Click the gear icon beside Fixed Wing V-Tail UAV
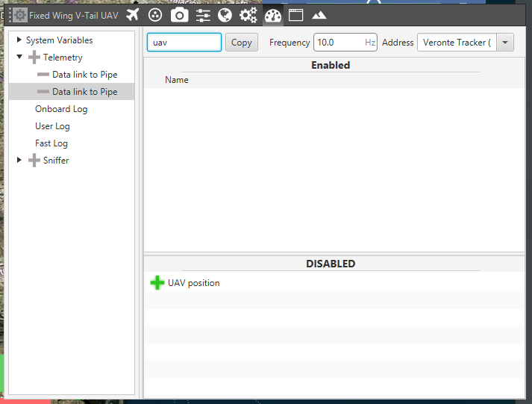This screenshot has height=404, width=532. pos(20,15)
